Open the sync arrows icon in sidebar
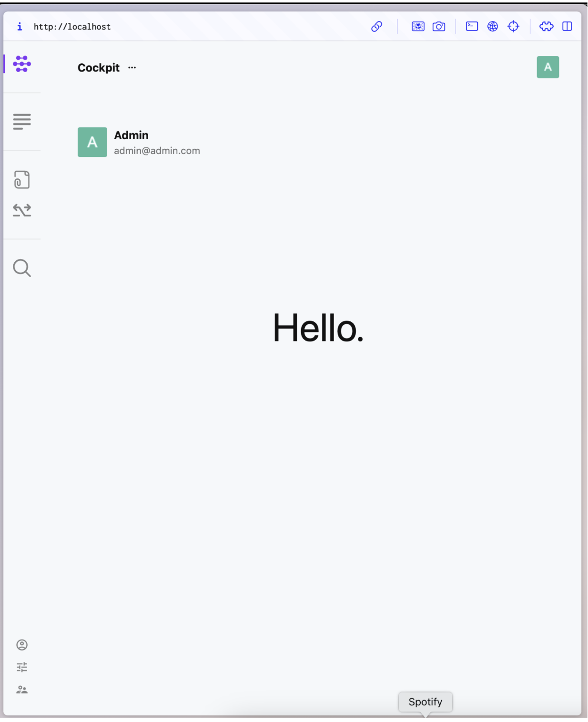The height and width of the screenshot is (722, 588). [x=22, y=210]
